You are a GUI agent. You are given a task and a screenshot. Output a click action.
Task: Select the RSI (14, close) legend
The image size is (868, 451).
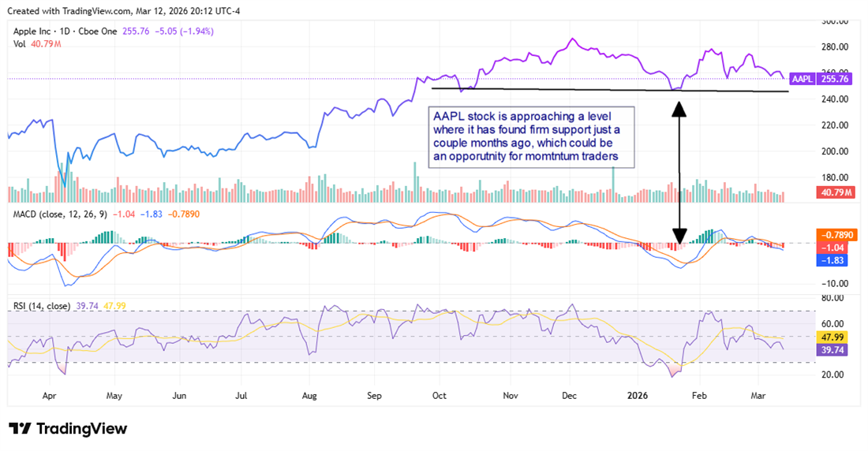pyautogui.click(x=42, y=306)
